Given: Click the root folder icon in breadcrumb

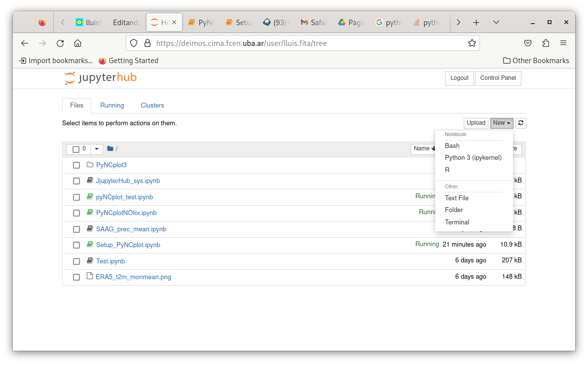Looking at the screenshot, I should tap(110, 149).
